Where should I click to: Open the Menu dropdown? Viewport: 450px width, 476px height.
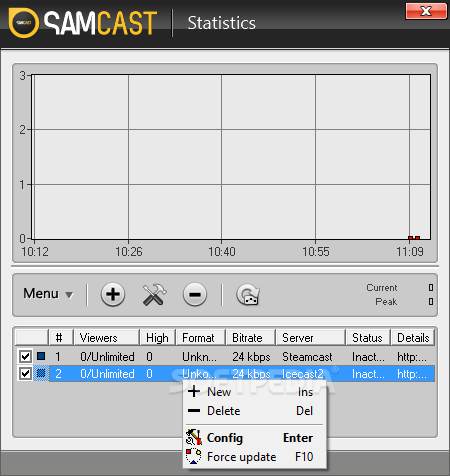(48, 294)
